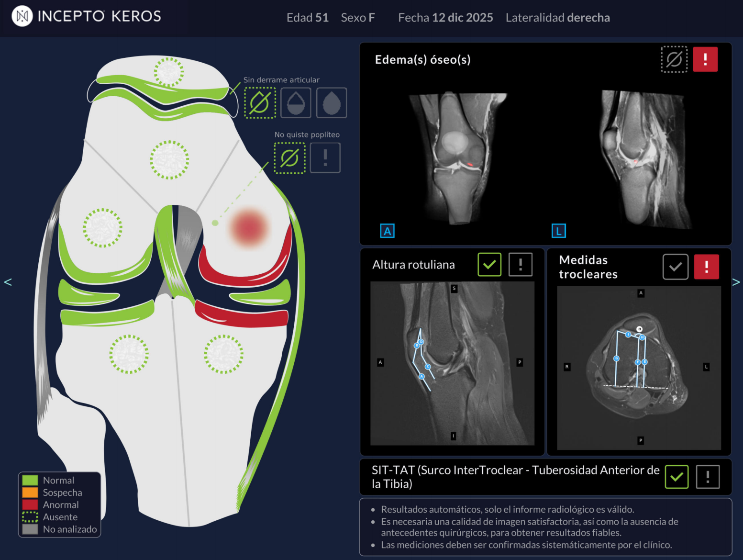Toggle Altura rotuliana normal checkmark
Image resolution: width=743 pixels, height=560 pixels.
(489, 265)
